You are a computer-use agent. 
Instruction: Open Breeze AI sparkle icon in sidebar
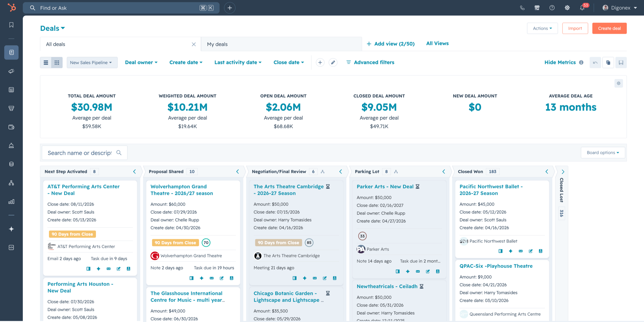[11, 229]
